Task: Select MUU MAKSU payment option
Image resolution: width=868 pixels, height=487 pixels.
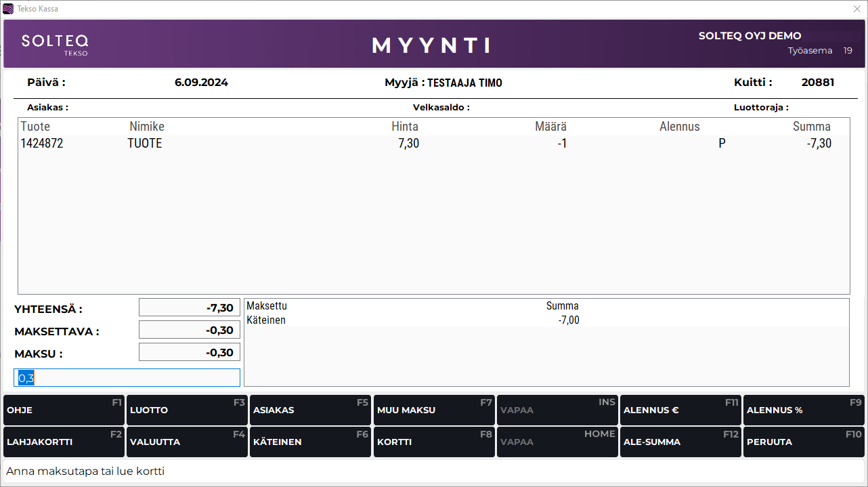Action: [x=433, y=410]
